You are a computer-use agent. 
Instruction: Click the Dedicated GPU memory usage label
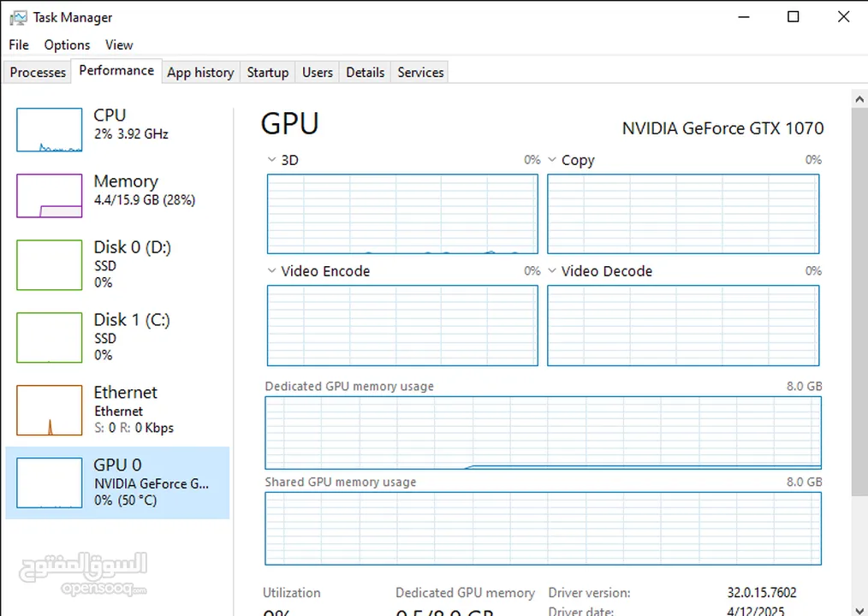pyautogui.click(x=349, y=387)
